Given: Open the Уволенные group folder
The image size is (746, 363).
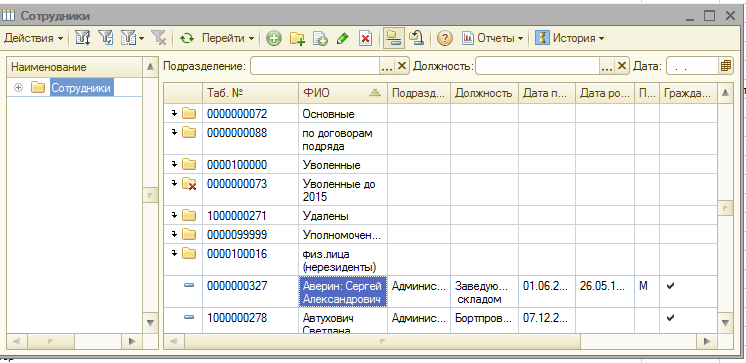Looking at the screenshot, I should coord(189,165).
